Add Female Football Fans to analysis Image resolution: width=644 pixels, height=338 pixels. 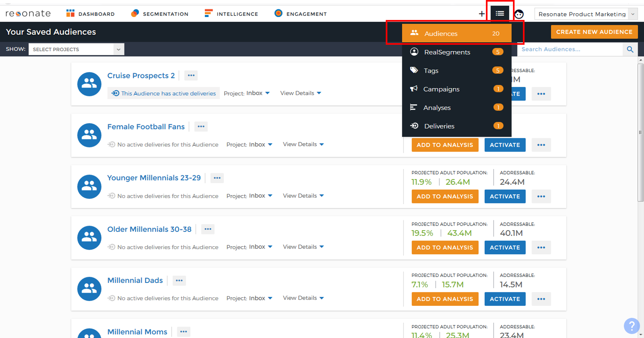tap(445, 145)
